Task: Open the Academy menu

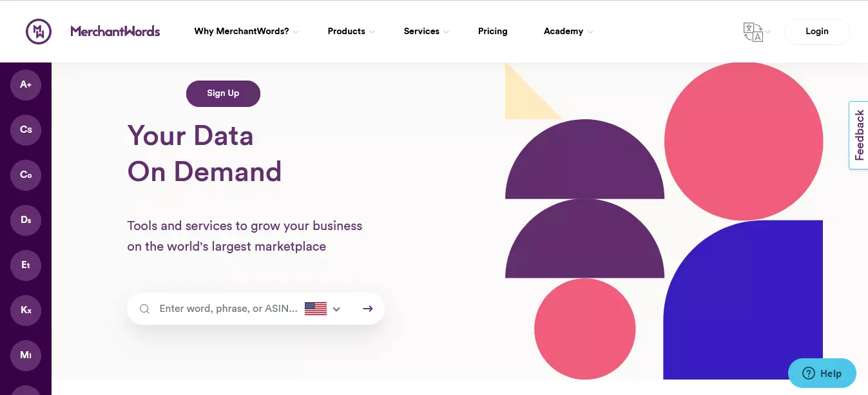Action: (564, 31)
